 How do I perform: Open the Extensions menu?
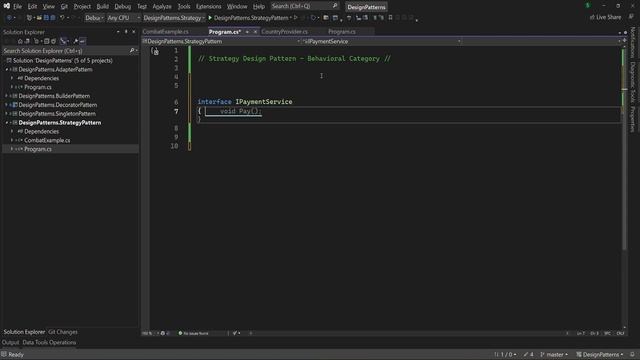pyautogui.click(x=209, y=7)
